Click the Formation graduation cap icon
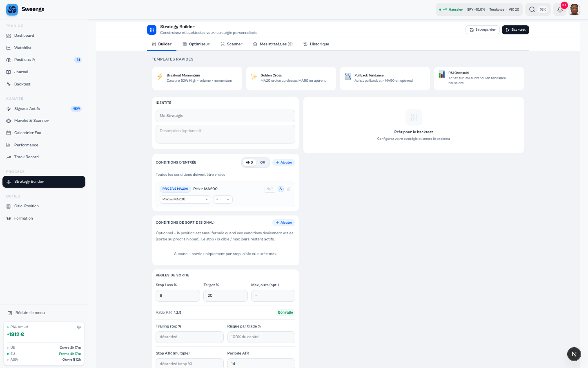Image resolution: width=588 pixels, height=368 pixels. click(9, 218)
